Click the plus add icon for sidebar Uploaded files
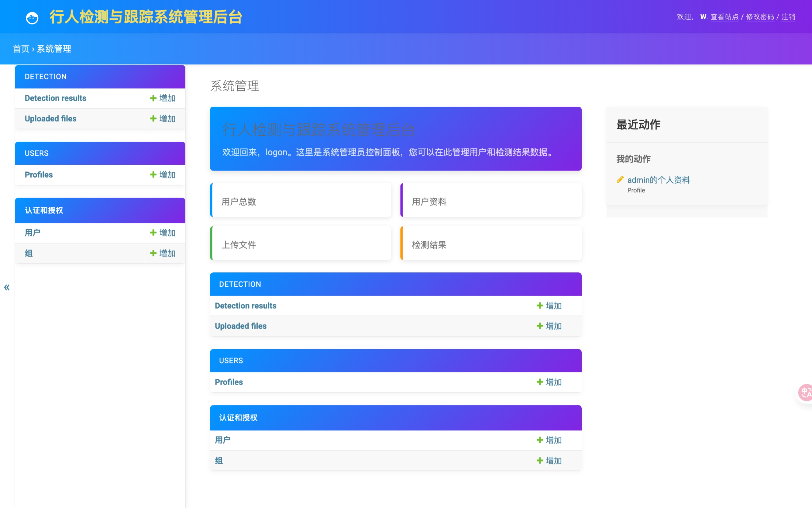The image size is (812, 508). point(153,119)
